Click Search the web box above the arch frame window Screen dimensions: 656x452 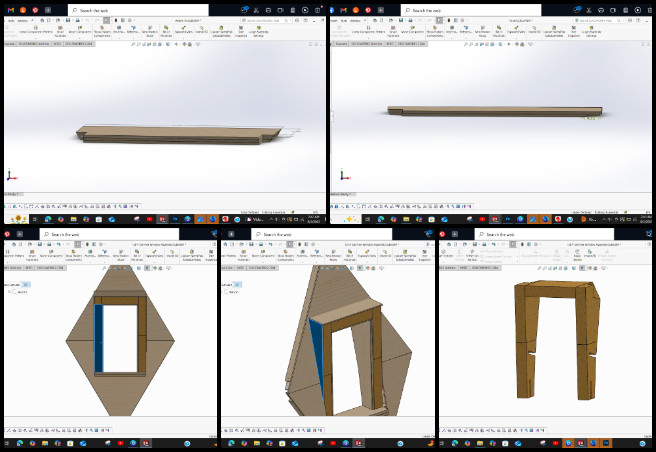click(x=544, y=234)
